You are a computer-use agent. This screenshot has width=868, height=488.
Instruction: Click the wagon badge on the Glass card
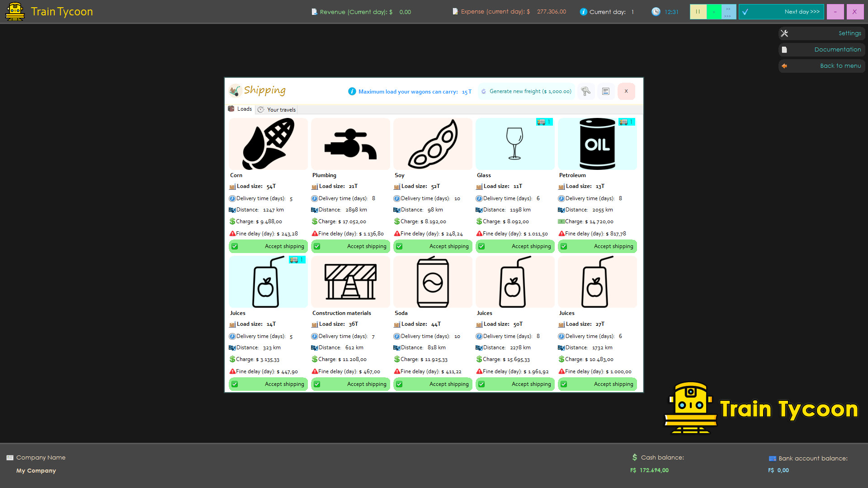(544, 122)
